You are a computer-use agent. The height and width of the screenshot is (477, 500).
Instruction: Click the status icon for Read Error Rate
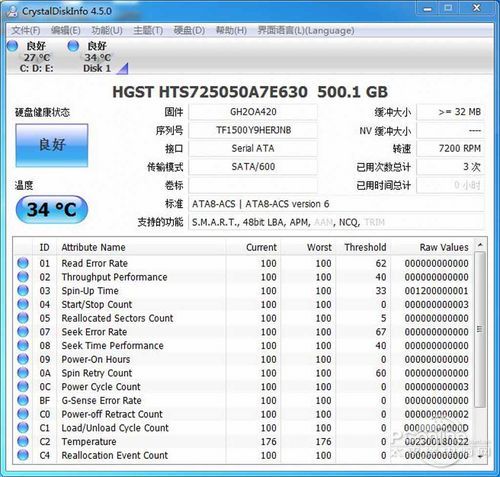pyautogui.click(x=23, y=263)
